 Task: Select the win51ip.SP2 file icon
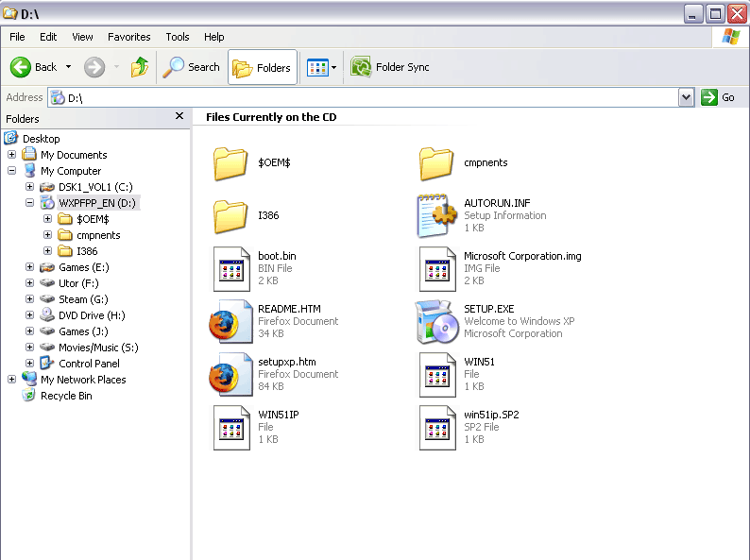(437, 428)
